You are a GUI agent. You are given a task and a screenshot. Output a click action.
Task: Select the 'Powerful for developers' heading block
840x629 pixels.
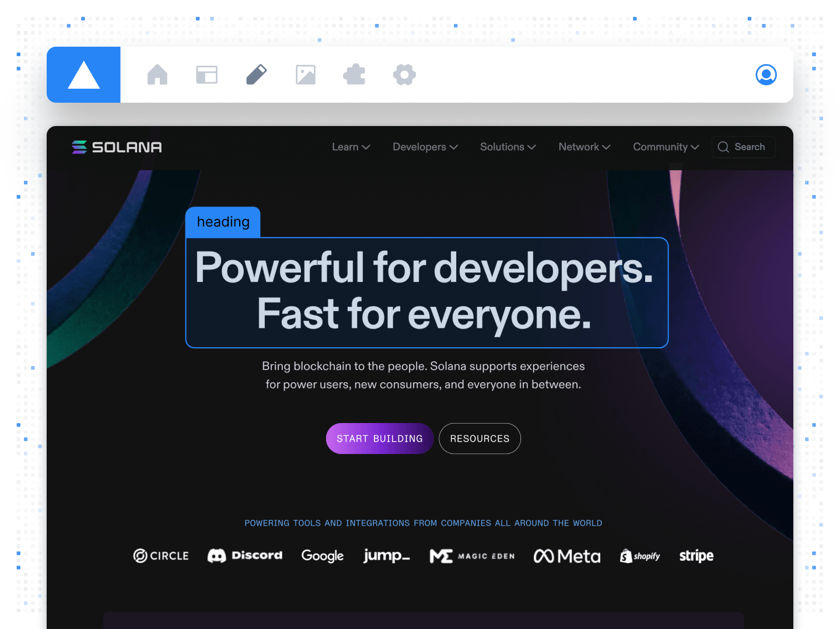pos(426,292)
